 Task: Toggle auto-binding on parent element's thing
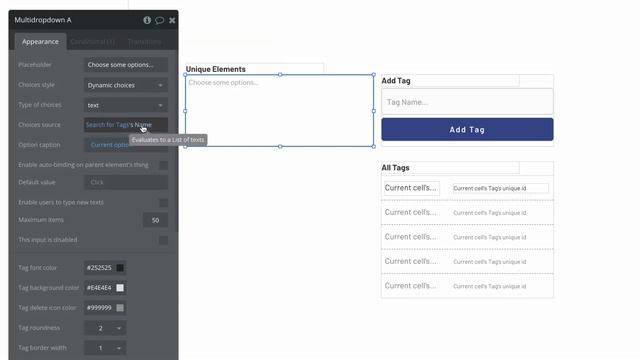click(163, 165)
